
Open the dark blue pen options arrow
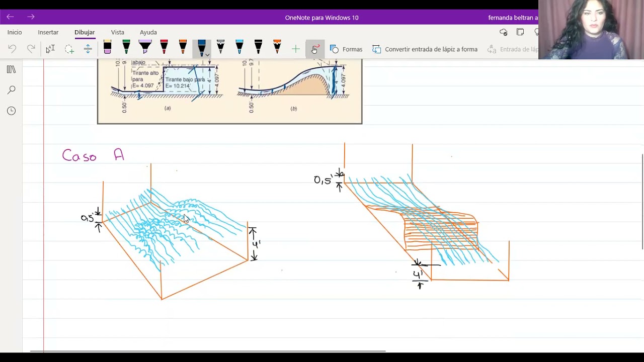[x=207, y=55]
